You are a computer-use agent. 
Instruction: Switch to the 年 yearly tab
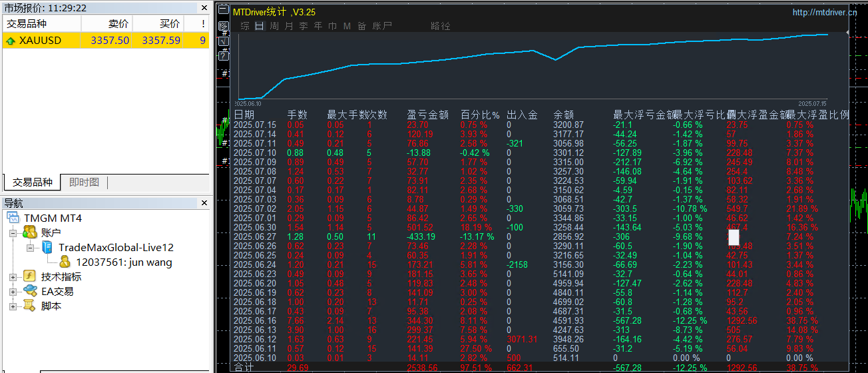[318, 26]
